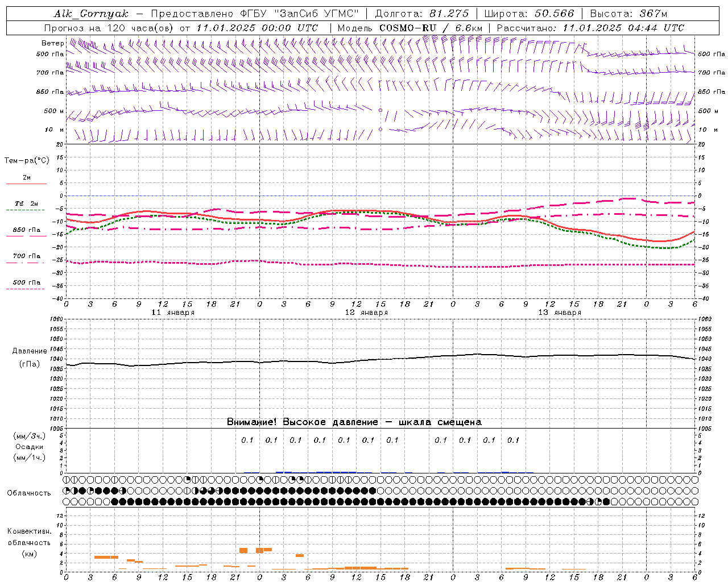Click the 13 января date label

560,313
